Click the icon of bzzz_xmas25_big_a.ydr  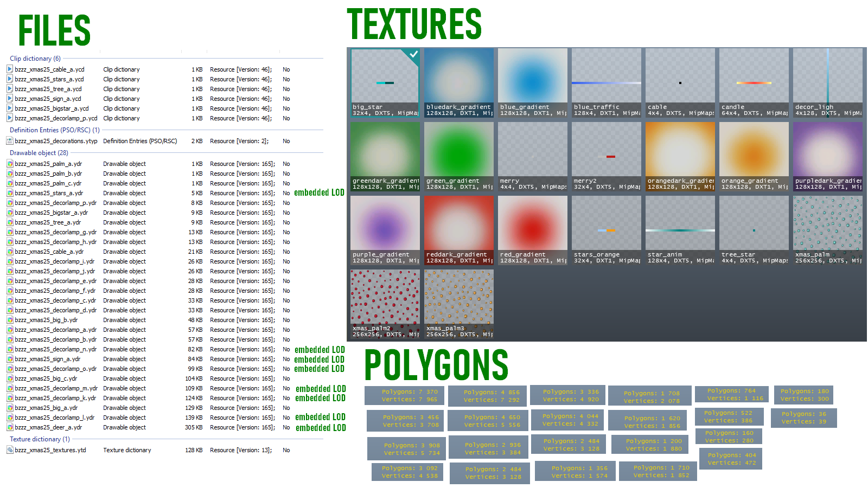click(10, 408)
